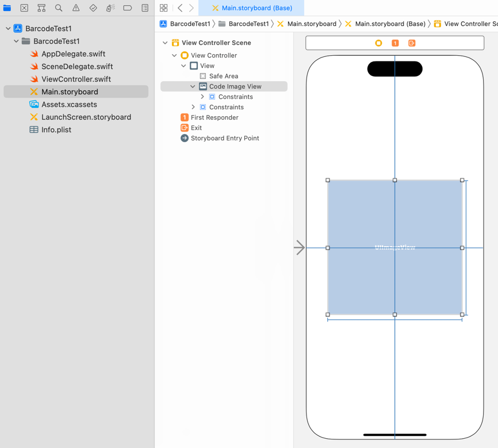Go back using the left chevron

click(180, 8)
